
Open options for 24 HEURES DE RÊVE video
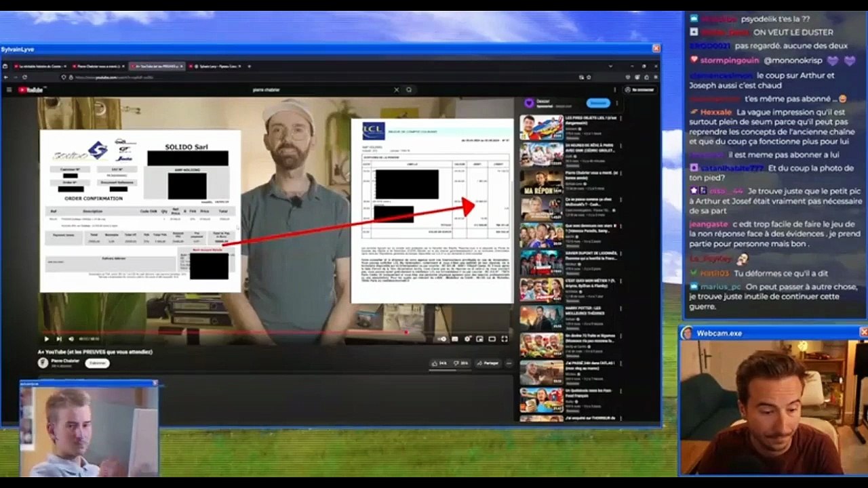(x=622, y=146)
